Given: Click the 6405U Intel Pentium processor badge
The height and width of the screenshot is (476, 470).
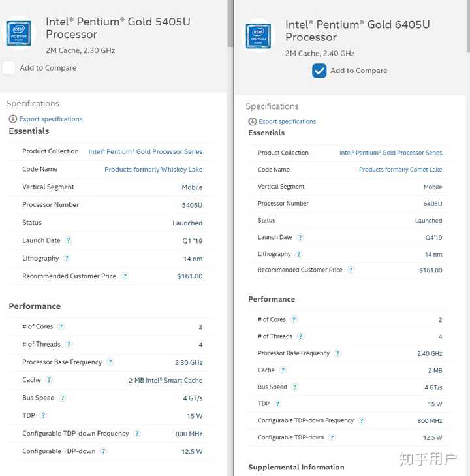Looking at the screenshot, I should tap(258, 36).
